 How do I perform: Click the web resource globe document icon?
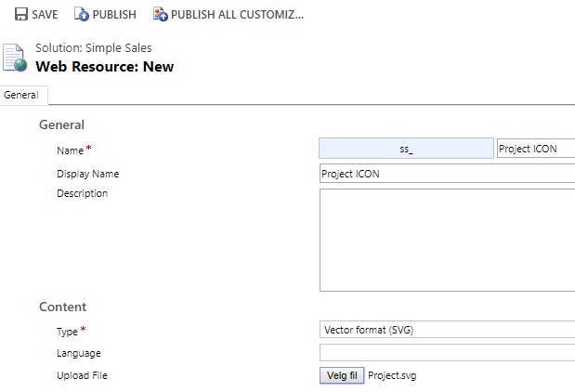tap(16, 58)
